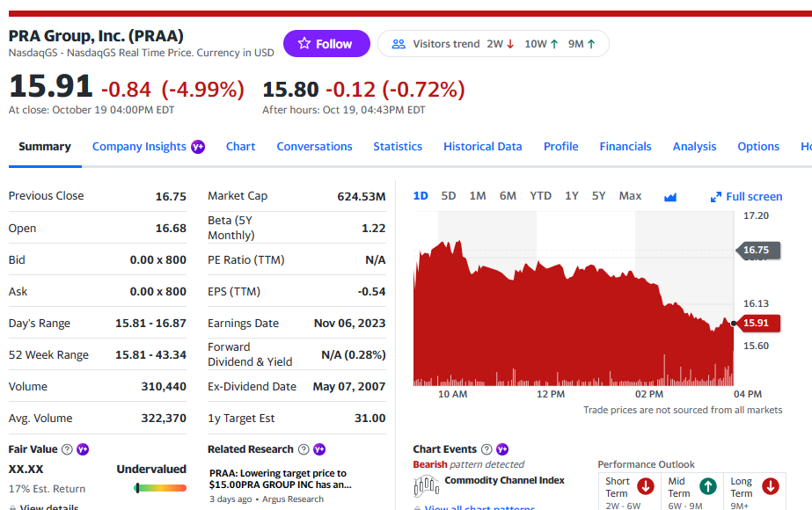
Task: Click Short Term bearish down arrow icon
Action: pyautogui.click(x=645, y=486)
